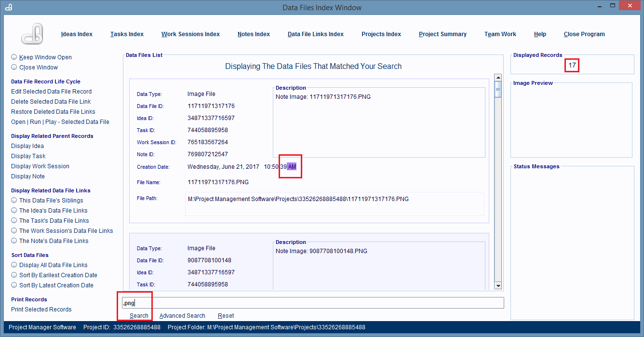
Task: Select This Data File's Siblings option
Action: point(14,201)
